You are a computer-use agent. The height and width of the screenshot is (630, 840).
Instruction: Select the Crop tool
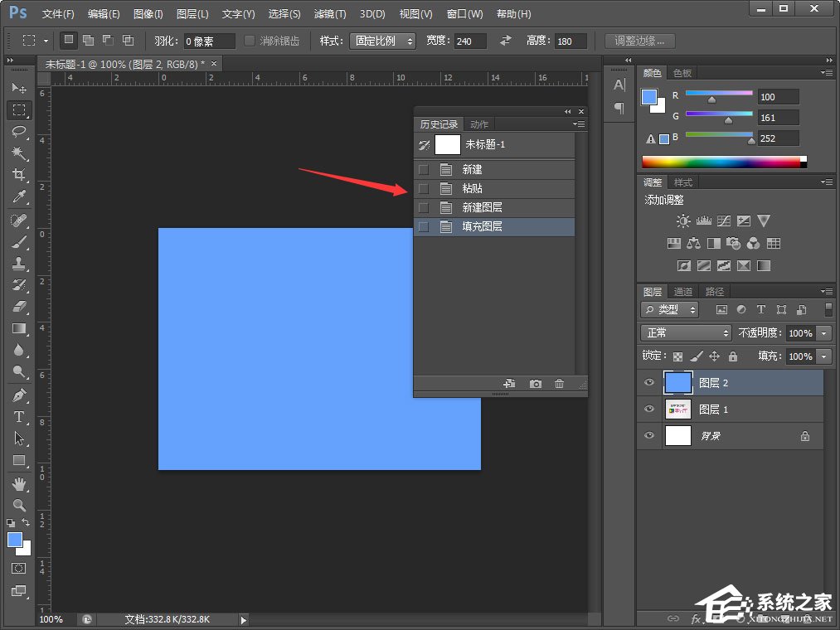coord(19,175)
